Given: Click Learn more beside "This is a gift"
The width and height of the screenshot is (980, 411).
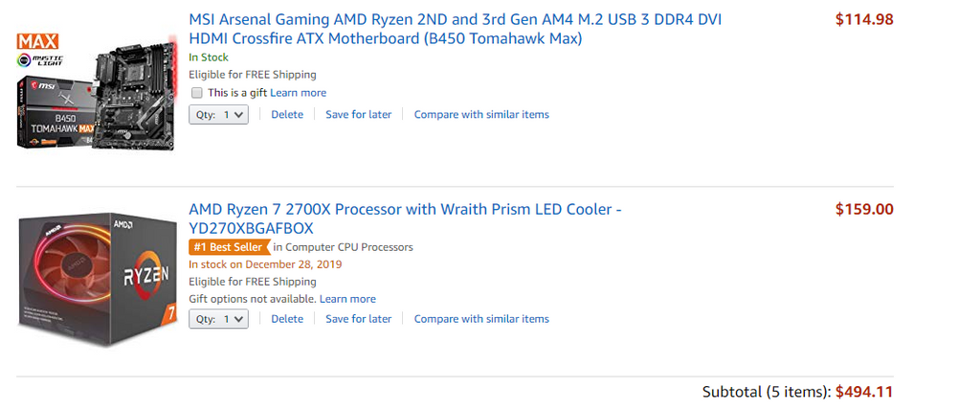Looking at the screenshot, I should (298, 93).
